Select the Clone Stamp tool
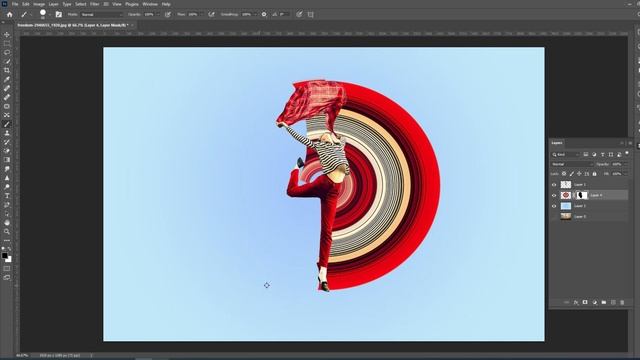Screen dimensions: 640x360 7,133
